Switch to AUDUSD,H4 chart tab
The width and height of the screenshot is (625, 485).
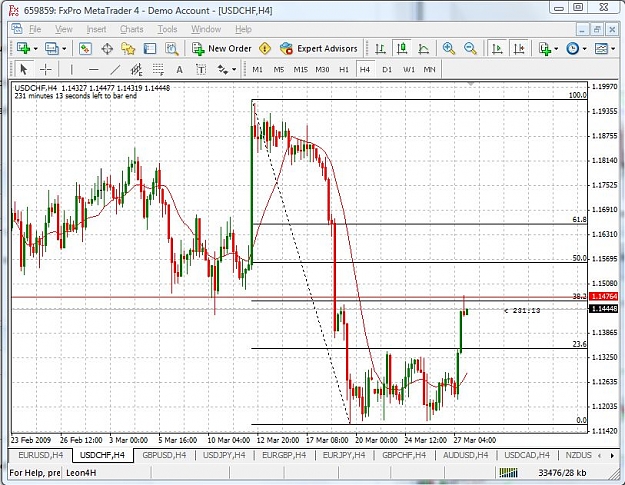click(465, 455)
